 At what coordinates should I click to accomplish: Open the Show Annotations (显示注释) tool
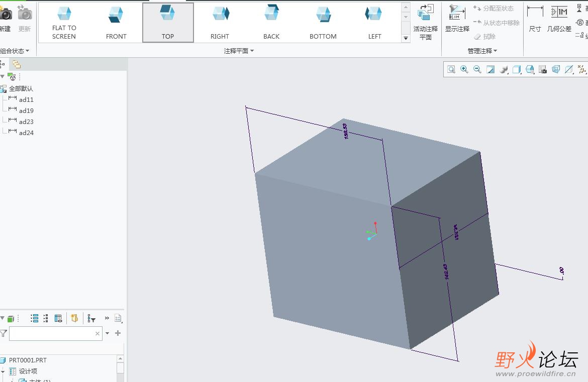coord(457,19)
